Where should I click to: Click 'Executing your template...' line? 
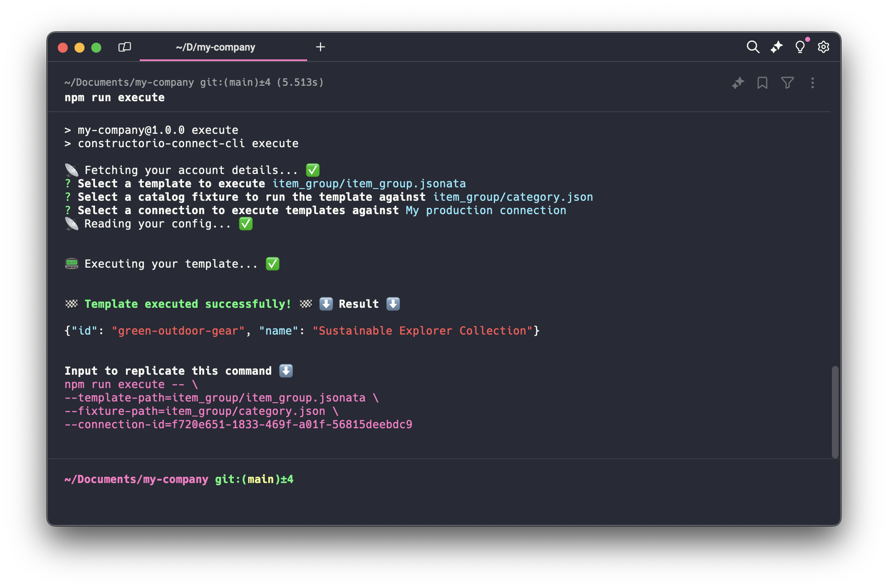click(172, 264)
